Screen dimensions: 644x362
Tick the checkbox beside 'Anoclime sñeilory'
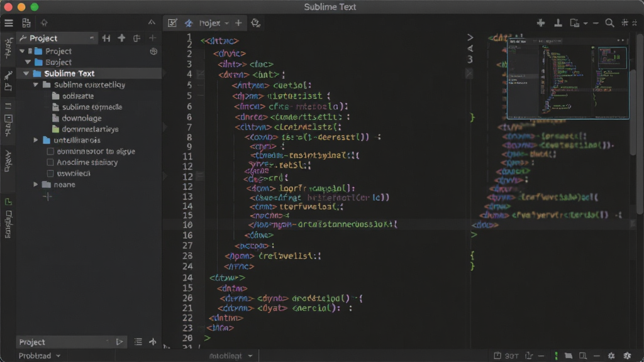[x=50, y=163]
